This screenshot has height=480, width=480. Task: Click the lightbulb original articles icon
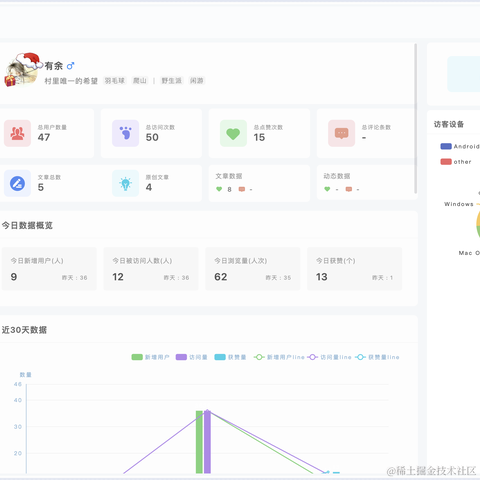tap(125, 183)
